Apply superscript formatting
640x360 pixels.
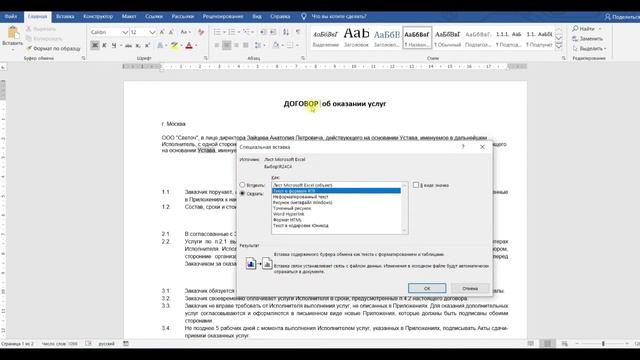(147, 45)
